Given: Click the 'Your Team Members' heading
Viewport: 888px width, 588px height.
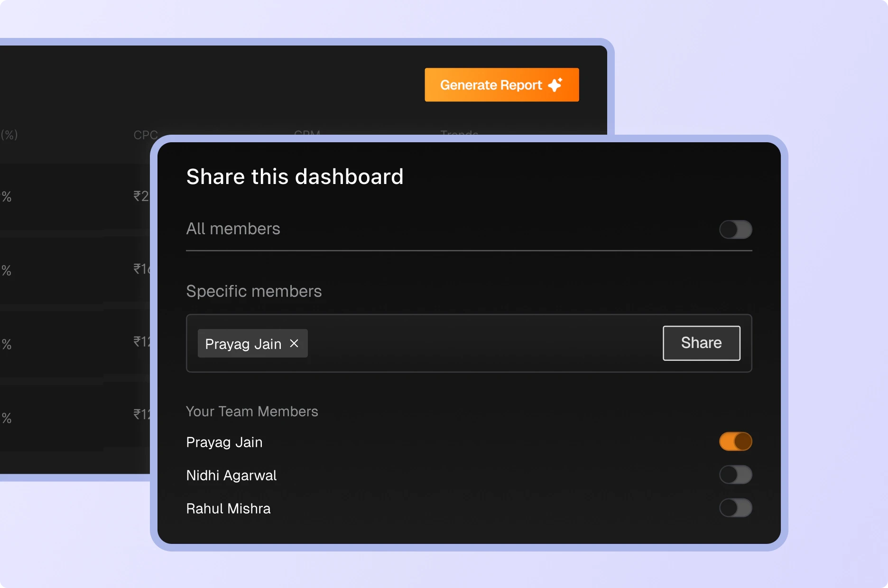Looking at the screenshot, I should pyautogui.click(x=252, y=412).
